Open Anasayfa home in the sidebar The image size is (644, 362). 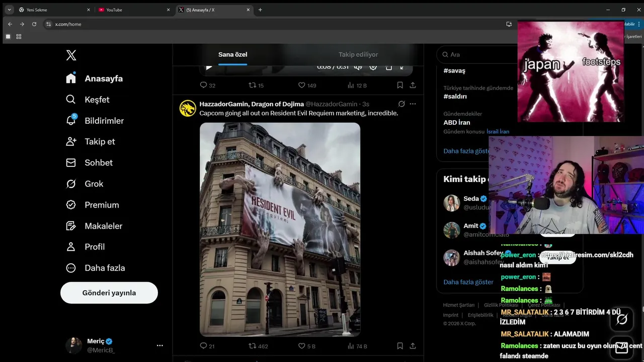pos(95,78)
